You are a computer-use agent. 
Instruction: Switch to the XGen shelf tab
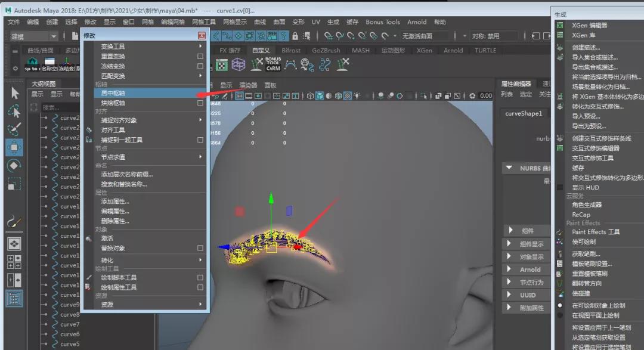(x=424, y=51)
